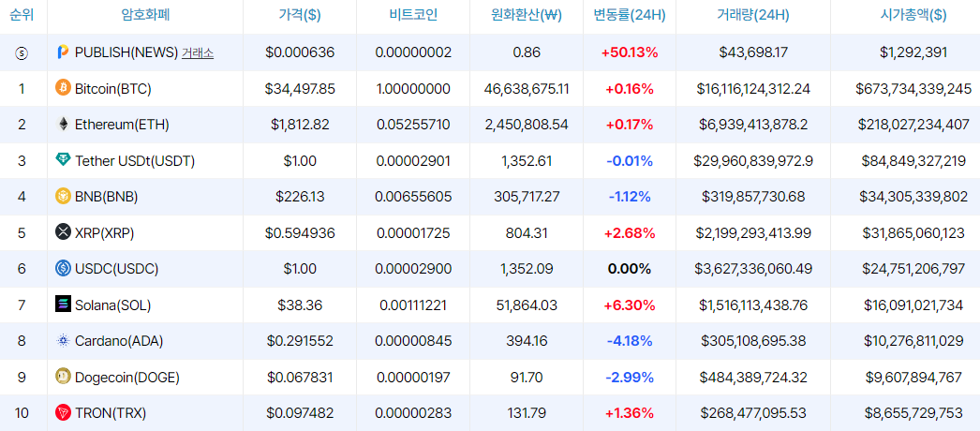
Task: Click the orange Bitcoin logo icon
Action: (x=63, y=89)
